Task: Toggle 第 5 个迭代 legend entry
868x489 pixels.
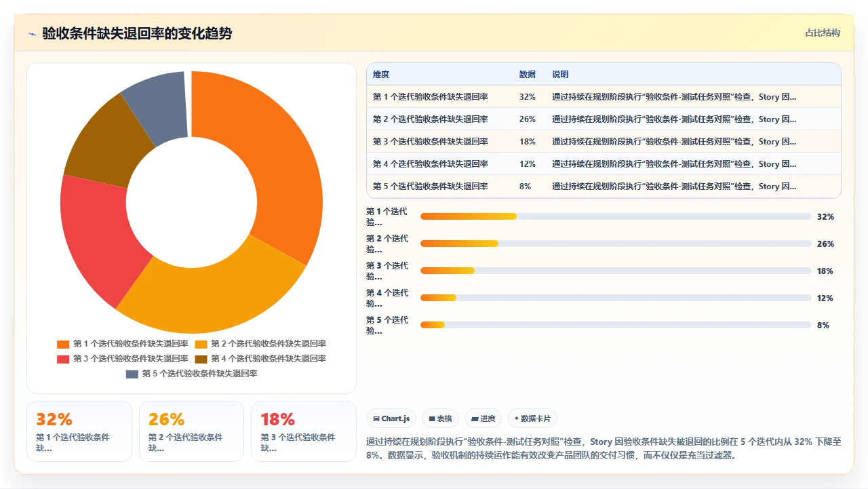Action: tap(191, 374)
